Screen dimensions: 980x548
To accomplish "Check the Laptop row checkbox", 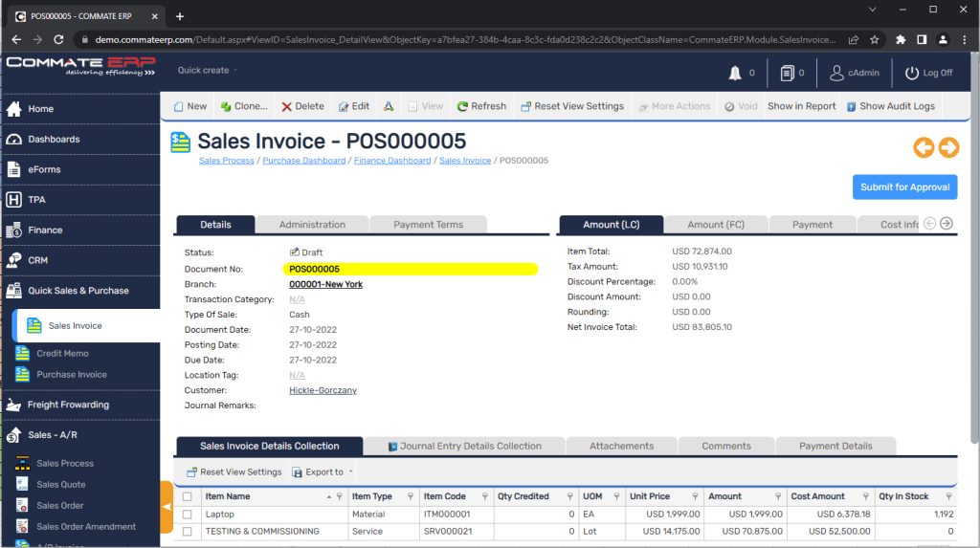I will (x=188, y=515).
